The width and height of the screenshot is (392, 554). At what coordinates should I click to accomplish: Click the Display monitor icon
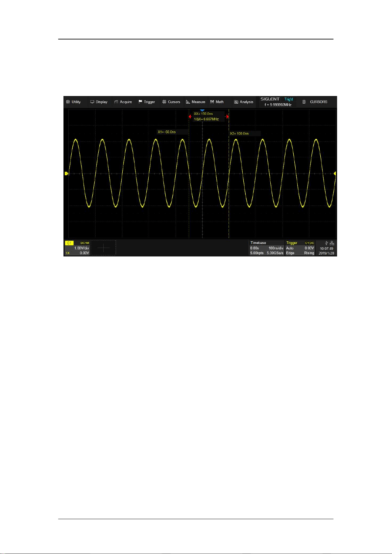point(92,102)
